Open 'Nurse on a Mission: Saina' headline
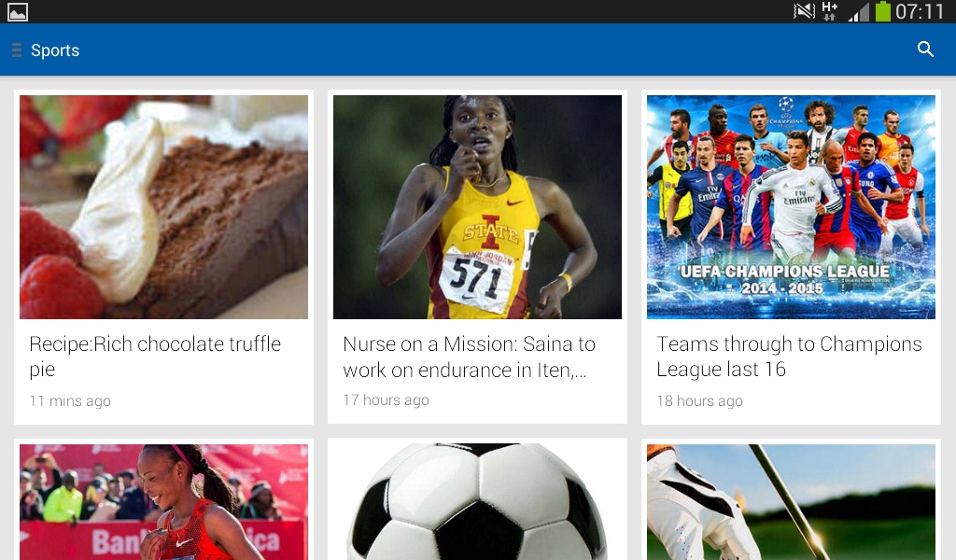Screen dimensions: 956x560 [x=469, y=357]
